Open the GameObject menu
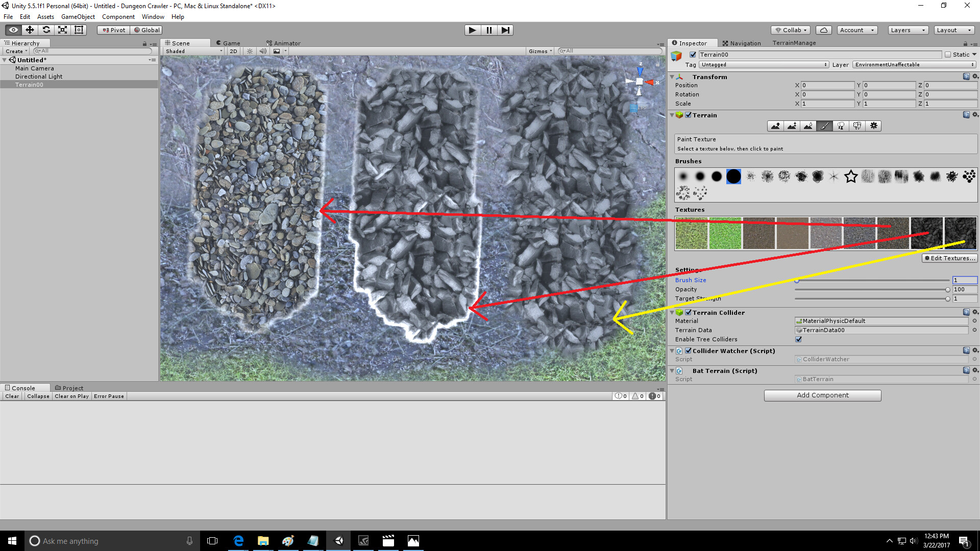Screen dimensions: 980x551 click(78, 16)
